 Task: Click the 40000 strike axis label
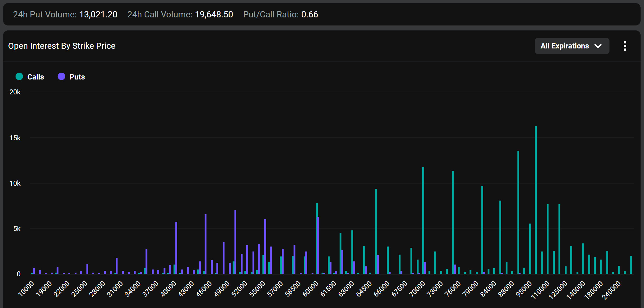click(x=168, y=288)
